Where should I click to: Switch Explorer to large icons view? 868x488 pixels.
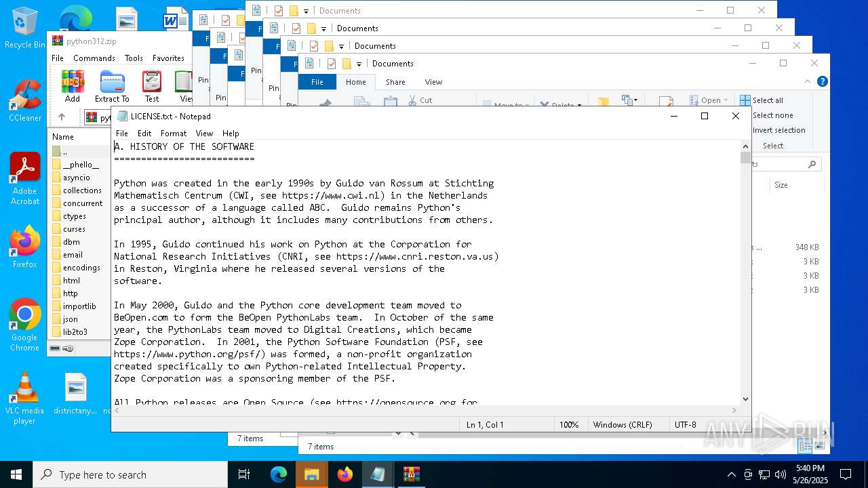820,446
